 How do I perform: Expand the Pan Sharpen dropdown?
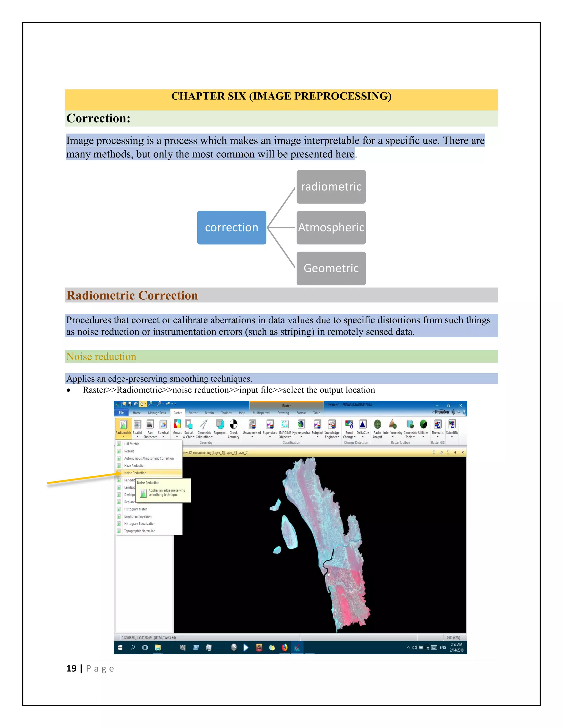(150, 437)
